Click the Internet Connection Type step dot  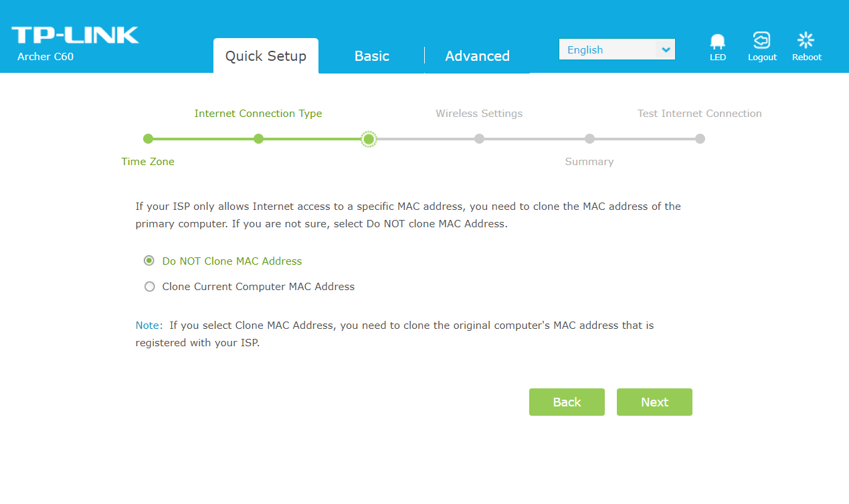(258, 139)
